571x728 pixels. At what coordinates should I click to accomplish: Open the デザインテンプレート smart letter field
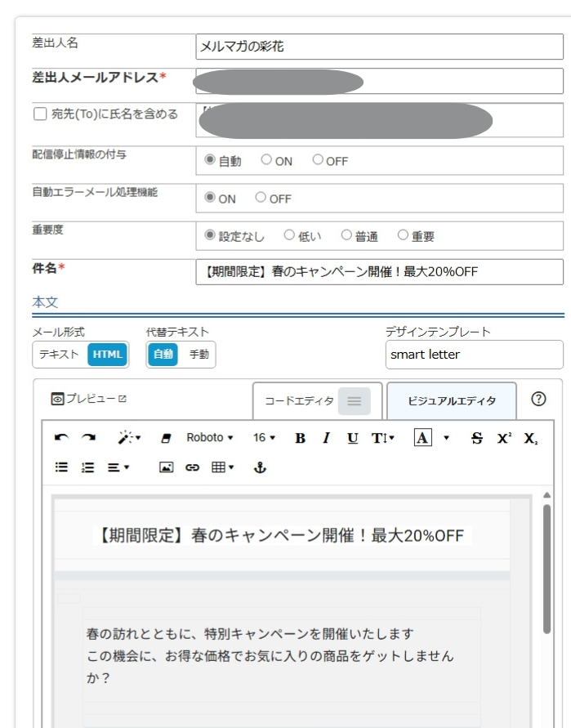[474, 355]
